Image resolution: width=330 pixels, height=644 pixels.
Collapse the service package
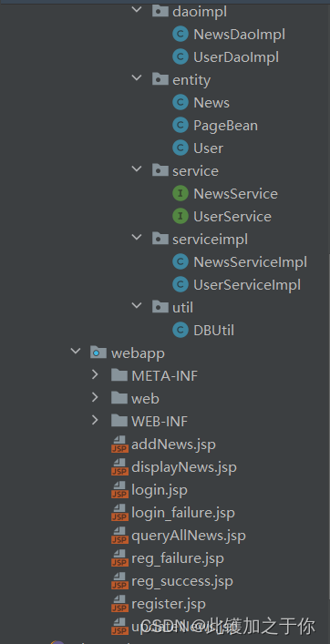(137, 169)
